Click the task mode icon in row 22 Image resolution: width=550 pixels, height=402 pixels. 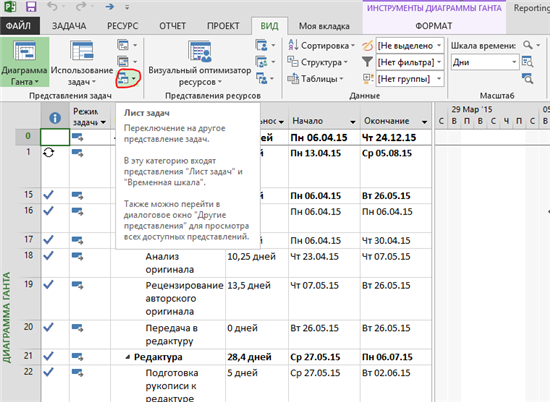tap(77, 373)
